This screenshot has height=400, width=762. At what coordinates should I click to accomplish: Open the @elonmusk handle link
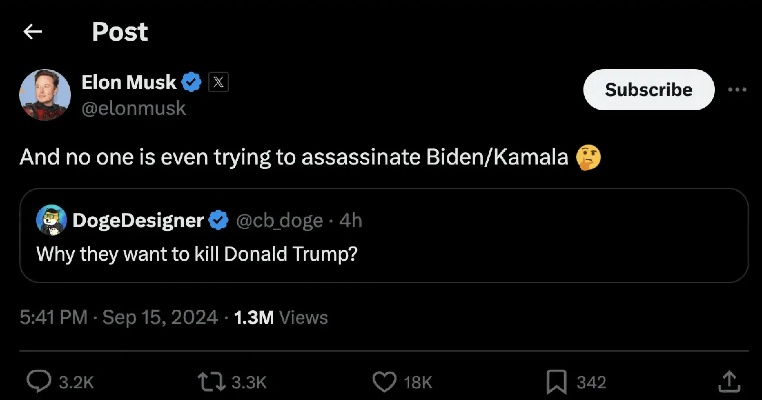pos(133,108)
